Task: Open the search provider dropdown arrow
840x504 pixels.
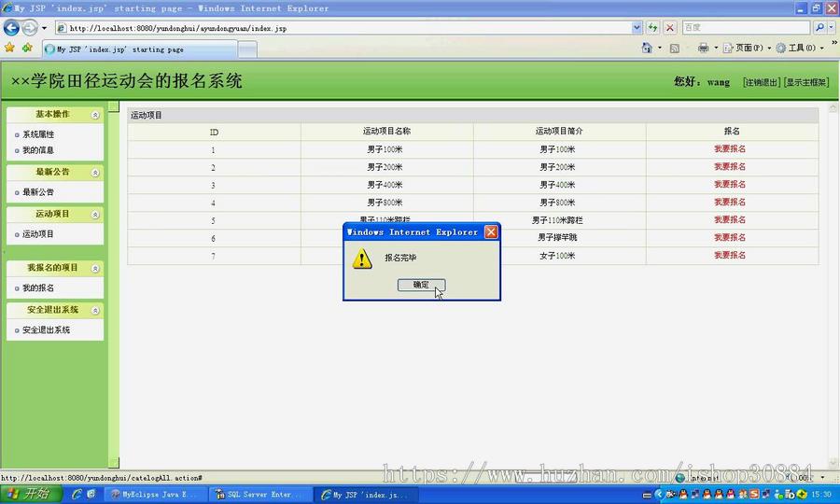Action: tap(832, 27)
